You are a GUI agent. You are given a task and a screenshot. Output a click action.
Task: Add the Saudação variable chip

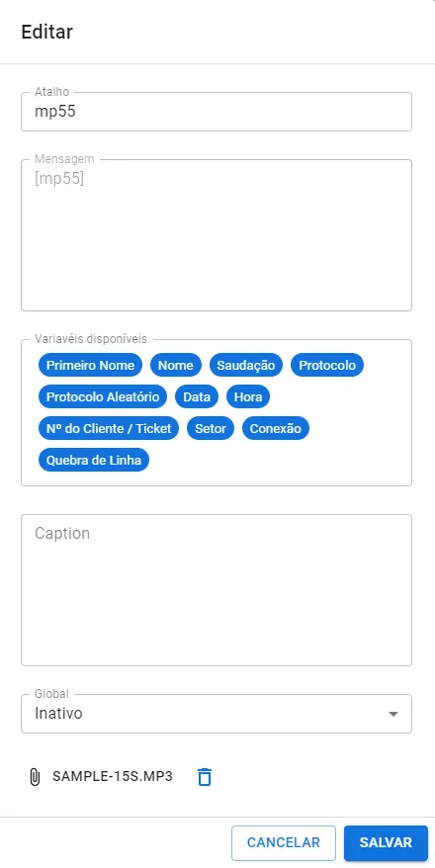(x=246, y=366)
